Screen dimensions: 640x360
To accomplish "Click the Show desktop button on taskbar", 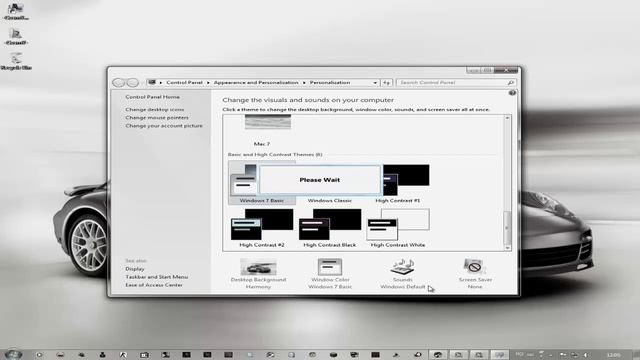I will 637,355.
